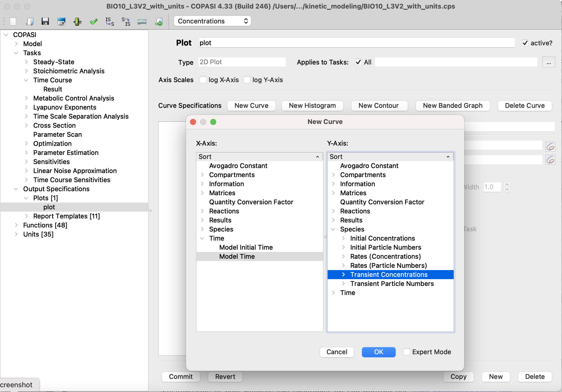Click the upper curve line-style icon beside dialog

pos(550,147)
